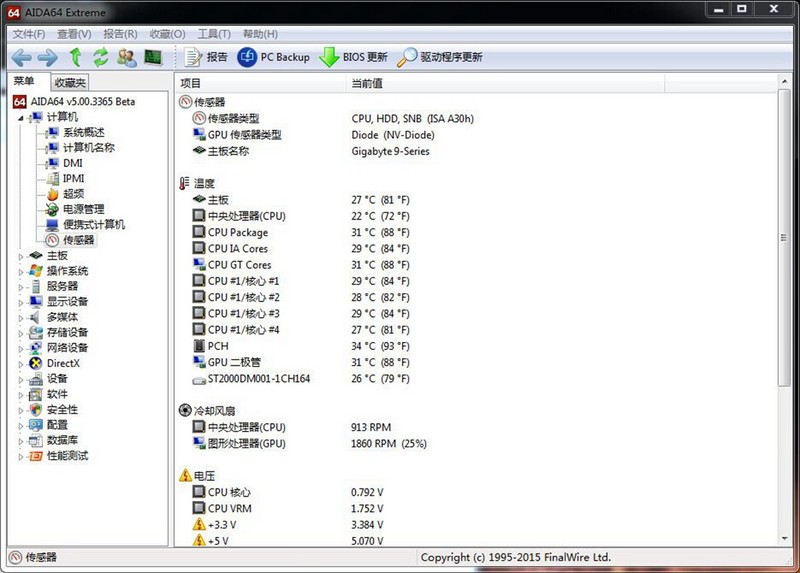Switch to the 菜单 tab
This screenshot has height=573, width=800.
click(x=24, y=82)
